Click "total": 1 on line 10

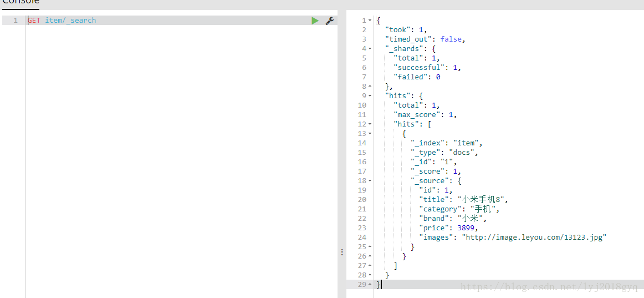[x=417, y=105]
